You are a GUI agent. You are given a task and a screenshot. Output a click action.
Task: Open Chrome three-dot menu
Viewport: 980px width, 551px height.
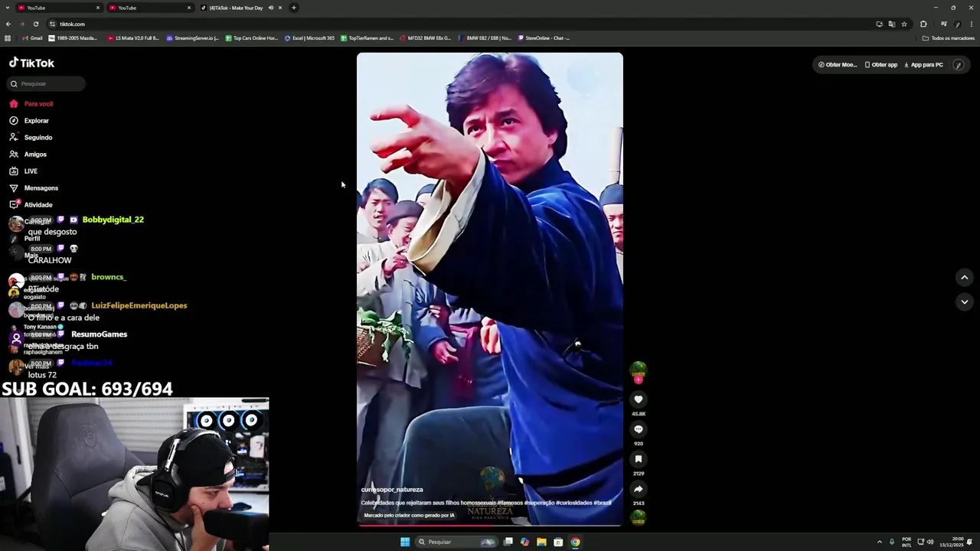[971, 24]
